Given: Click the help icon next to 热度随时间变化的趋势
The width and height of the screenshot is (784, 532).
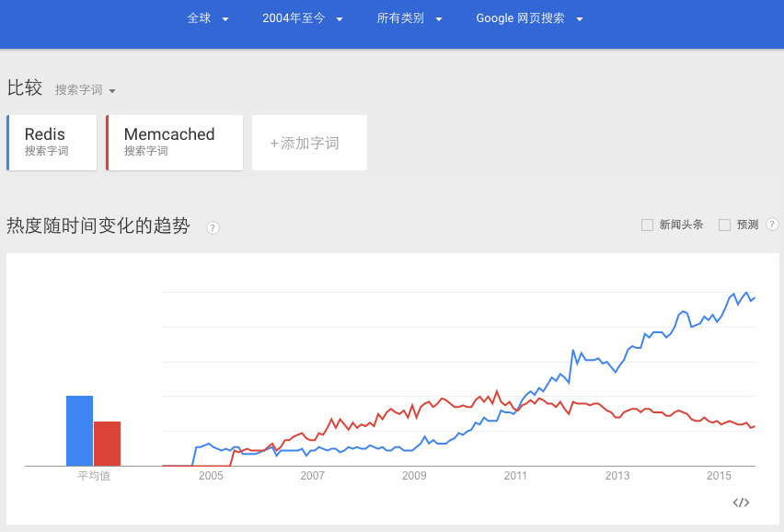Looking at the screenshot, I should (213, 227).
